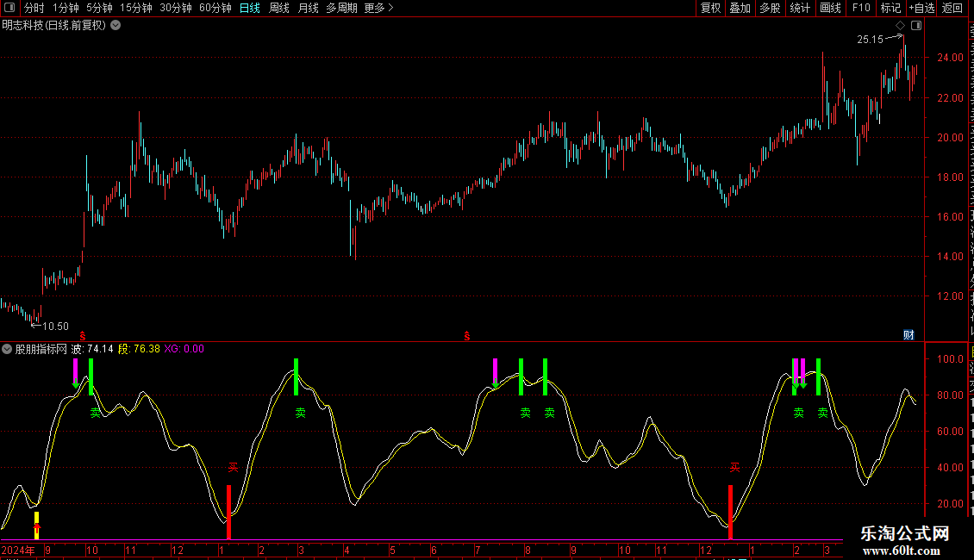Click the second 买 buy signal near December
The width and height of the screenshot is (974, 560).
click(735, 468)
